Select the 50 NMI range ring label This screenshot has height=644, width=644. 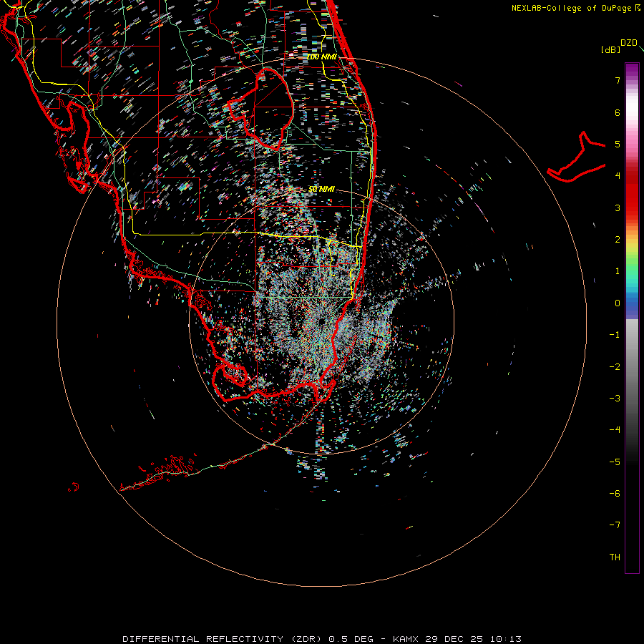[321, 189]
